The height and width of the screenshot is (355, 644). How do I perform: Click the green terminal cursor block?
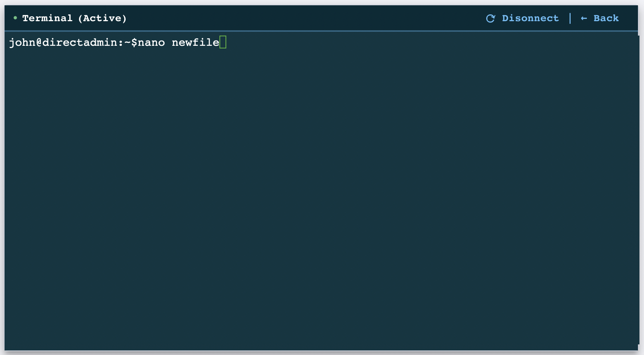[x=223, y=42]
